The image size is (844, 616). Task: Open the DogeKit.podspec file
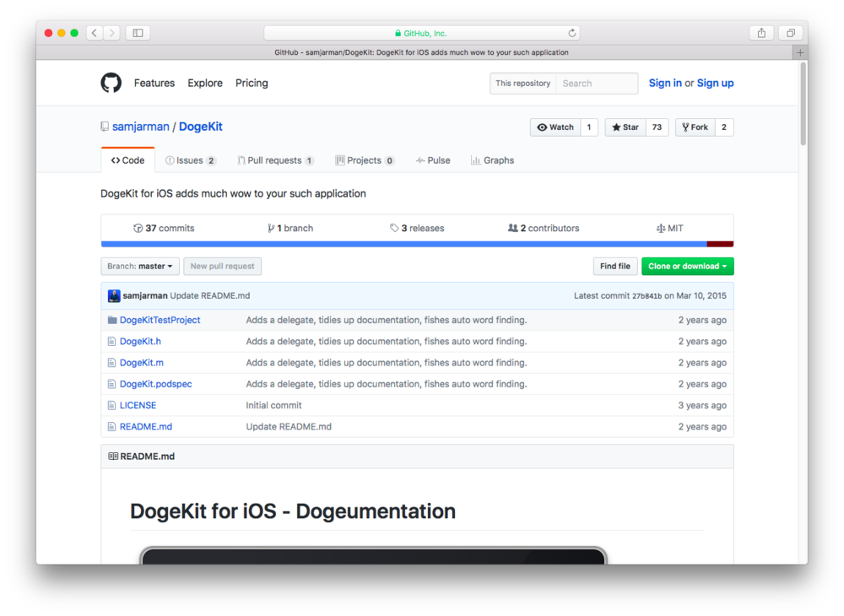click(x=156, y=384)
